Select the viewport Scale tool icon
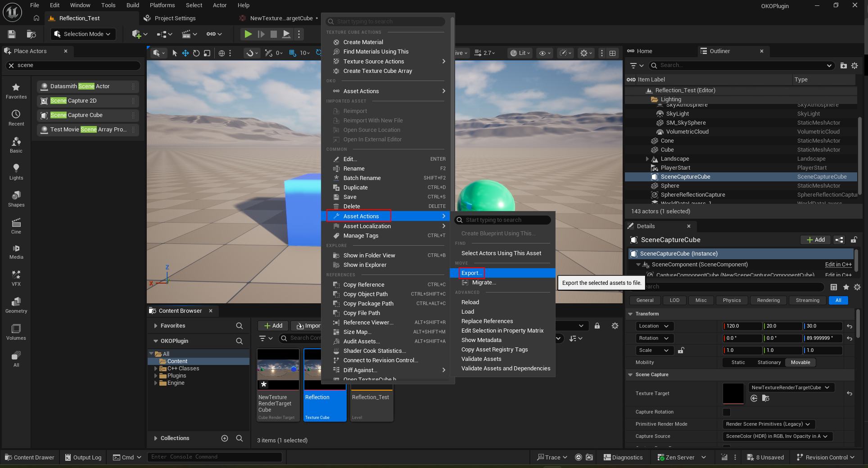This screenshot has width=868, height=468. click(x=207, y=53)
